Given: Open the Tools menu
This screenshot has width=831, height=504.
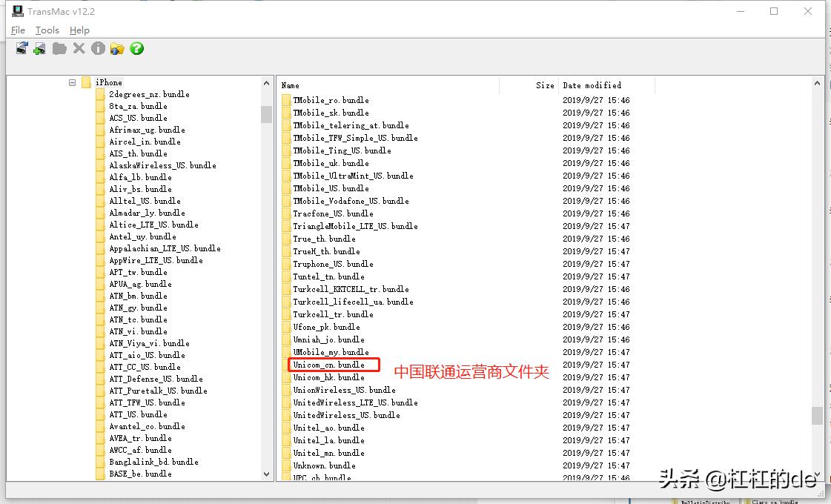Looking at the screenshot, I should (x=47, y=30).
